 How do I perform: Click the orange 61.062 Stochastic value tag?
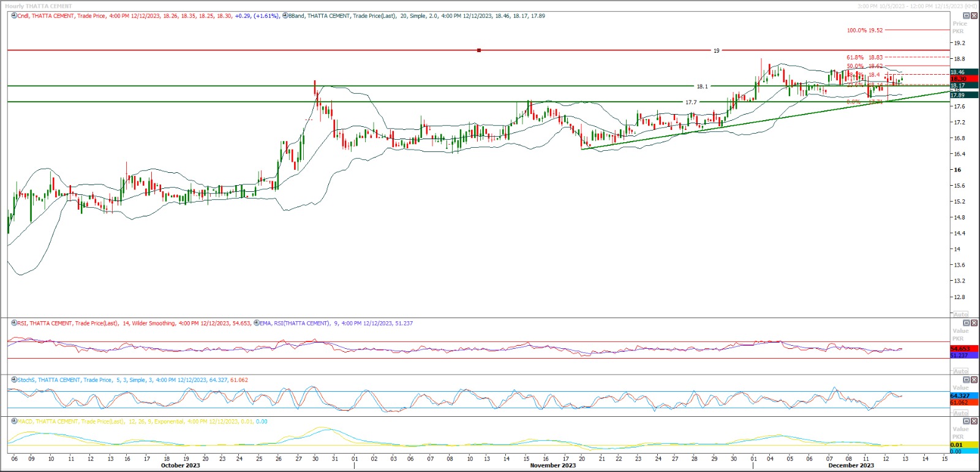[x=964, y=403]
